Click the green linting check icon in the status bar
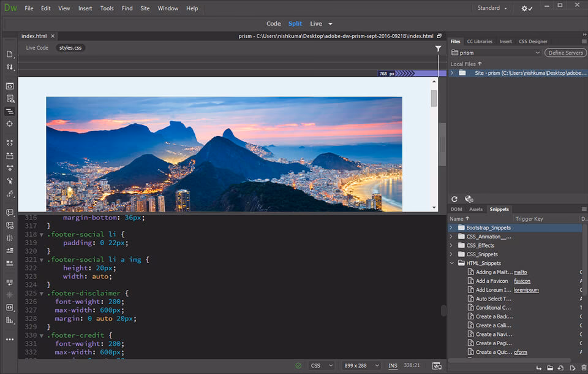 [x=298, y=365]
